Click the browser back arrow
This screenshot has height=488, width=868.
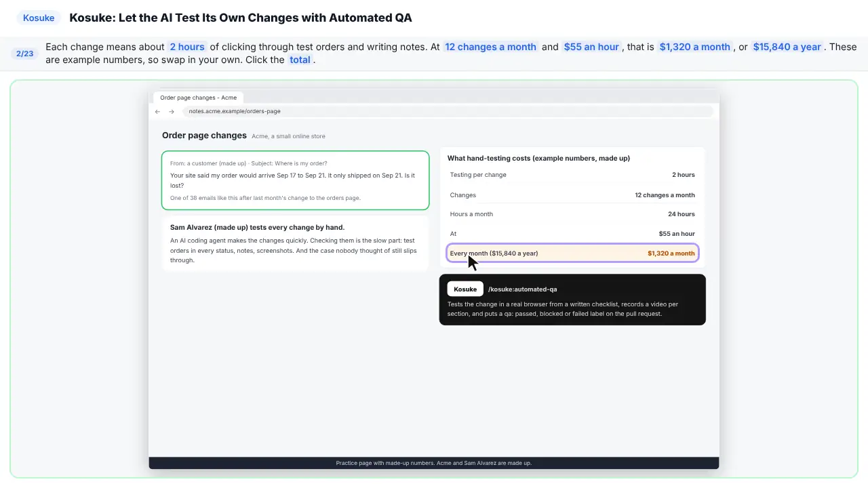[x=157, y=112]
